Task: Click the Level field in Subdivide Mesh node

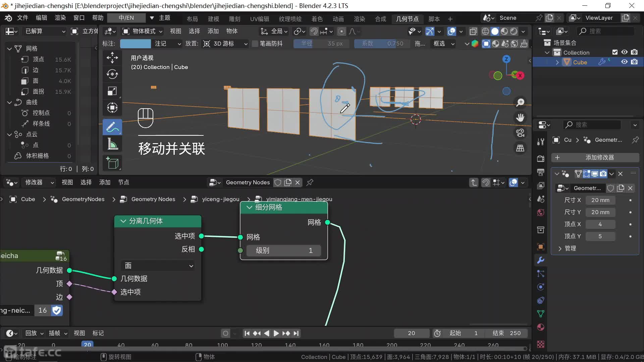Action: 283,250
